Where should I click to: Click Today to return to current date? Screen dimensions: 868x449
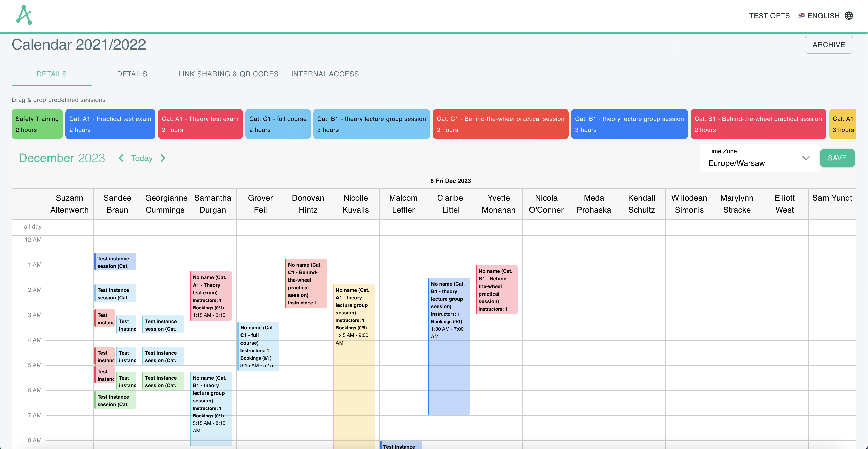[141, 158]
